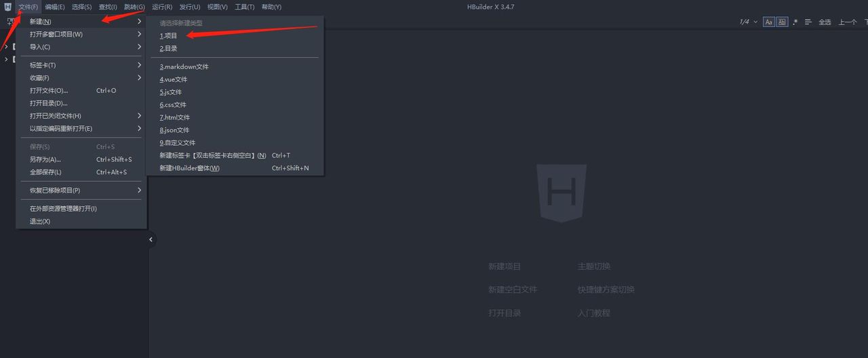Open the 编辑(E) menu
The height and width of the screenshot is (358, 868).
coord(55,7)
